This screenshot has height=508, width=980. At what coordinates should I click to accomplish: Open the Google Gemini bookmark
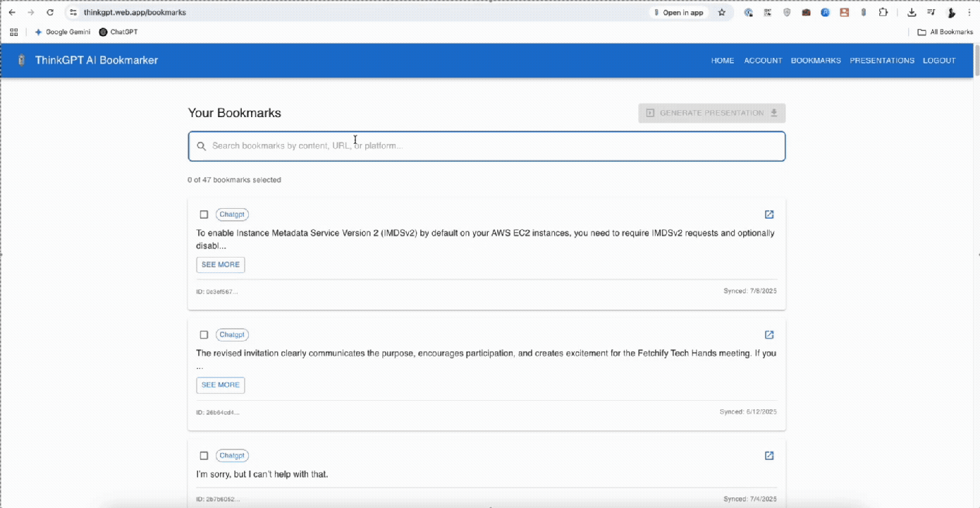coord(63,32)
